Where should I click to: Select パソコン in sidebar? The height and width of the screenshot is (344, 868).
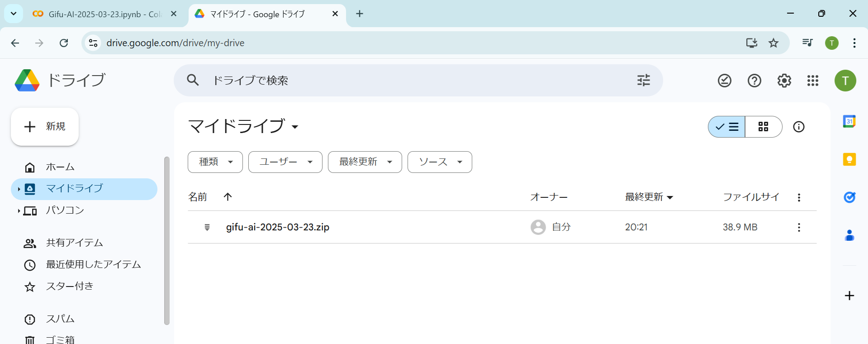[84, 211]
